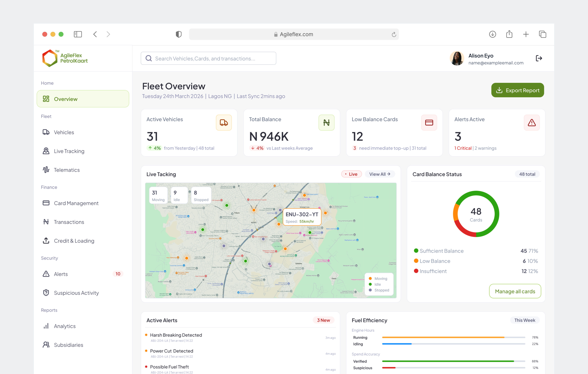Show tab overview icon

pyautogui.click(x=543, y=34)
